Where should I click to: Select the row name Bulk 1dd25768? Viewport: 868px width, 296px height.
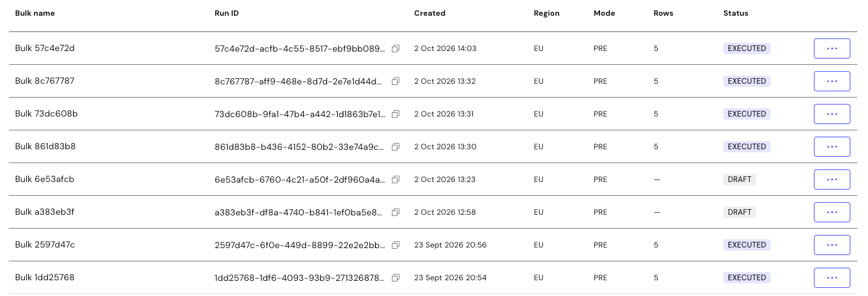click(x=45, y=278)
